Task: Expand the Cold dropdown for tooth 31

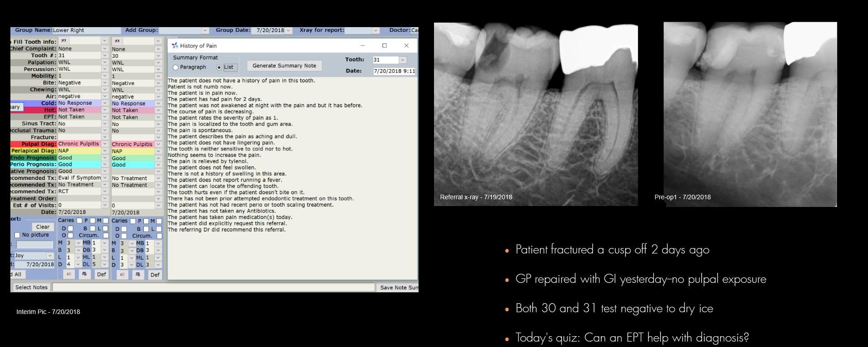Action: pyautogui.click(x=104, y=103)
